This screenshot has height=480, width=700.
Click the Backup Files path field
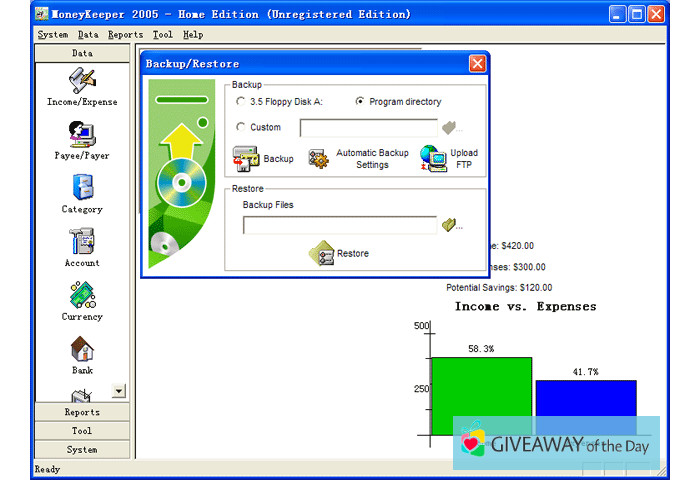pyautogui.click(x=340, y=225)
